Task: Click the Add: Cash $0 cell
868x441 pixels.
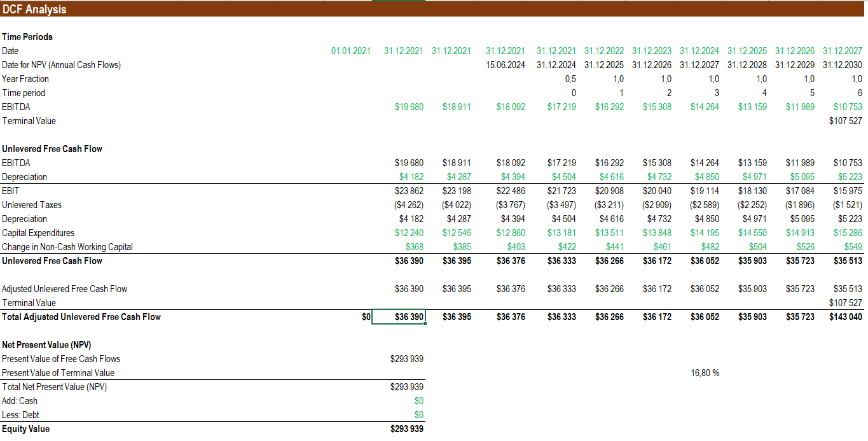Action: coord(420,400)
